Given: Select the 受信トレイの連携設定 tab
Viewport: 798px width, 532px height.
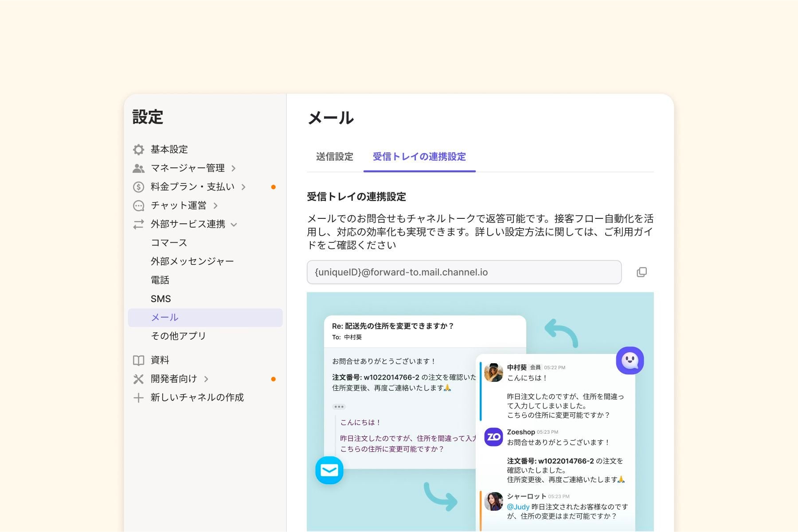Looking at the screenshot, I should [419, 157].
